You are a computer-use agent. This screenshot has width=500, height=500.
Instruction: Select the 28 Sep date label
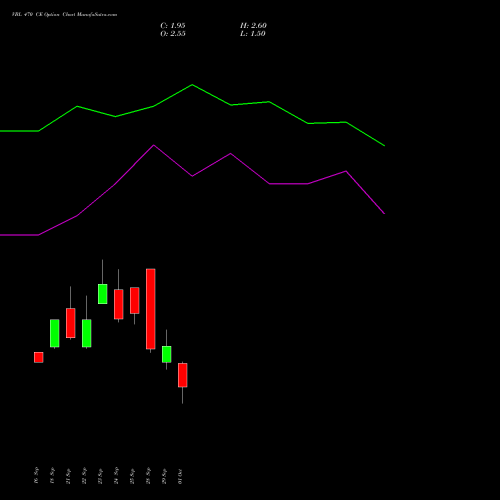tap(148, 476)
